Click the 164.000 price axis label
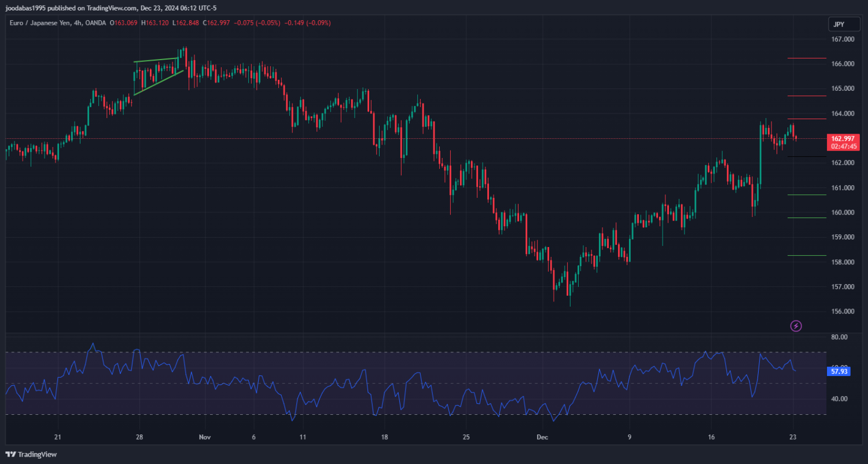This screenshot has width=868, height=464. tap(843, 113)
